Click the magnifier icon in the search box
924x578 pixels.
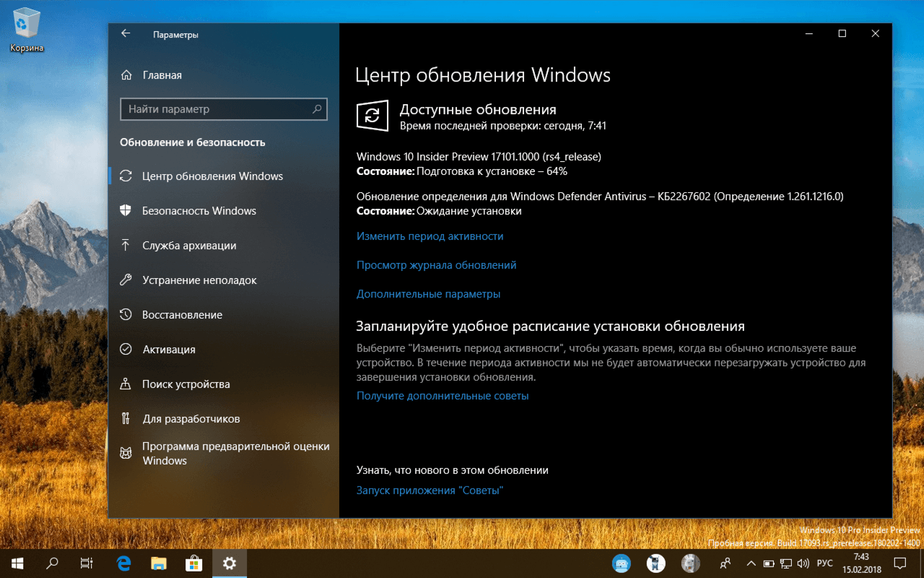tap(317, 109)
